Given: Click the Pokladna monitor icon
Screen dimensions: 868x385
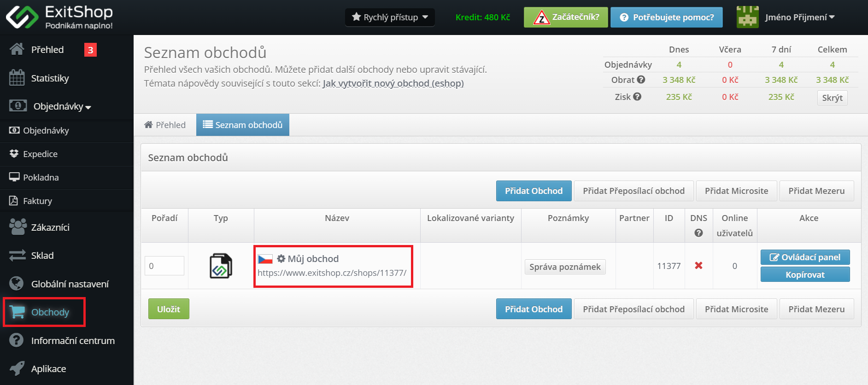Looking at the screenshot, I should 14,177.
